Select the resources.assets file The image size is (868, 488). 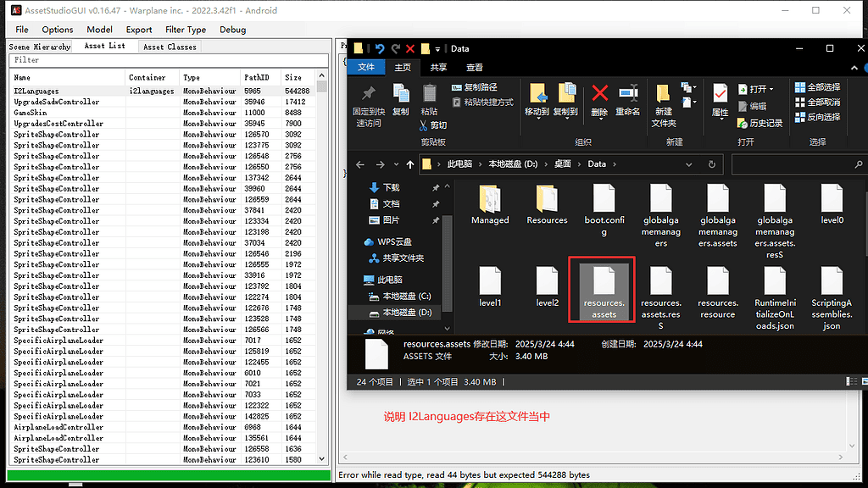604,291
